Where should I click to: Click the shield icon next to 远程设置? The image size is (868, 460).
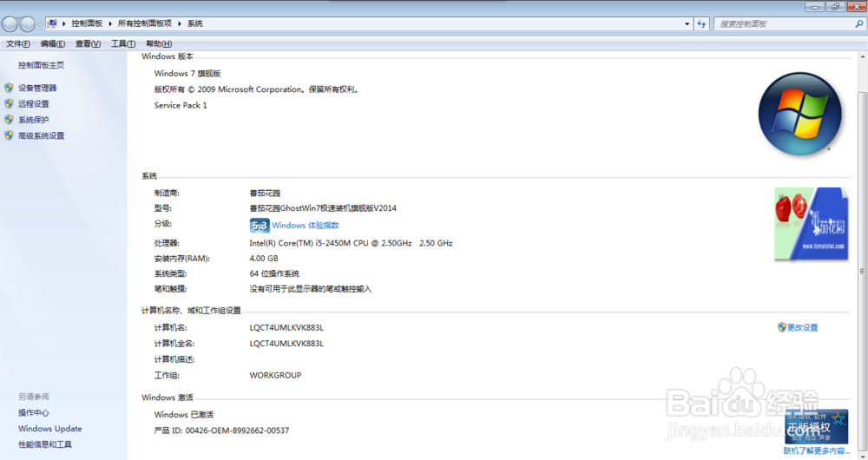[x=9, y=103]
